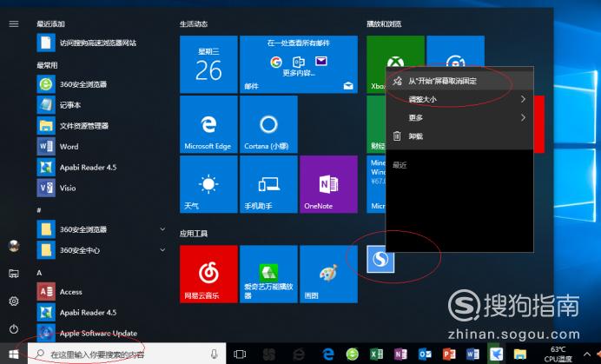Rename the 播放和浏览 tile group header
The width and height of the screenshot is (601, 364).
click(384, 23)
